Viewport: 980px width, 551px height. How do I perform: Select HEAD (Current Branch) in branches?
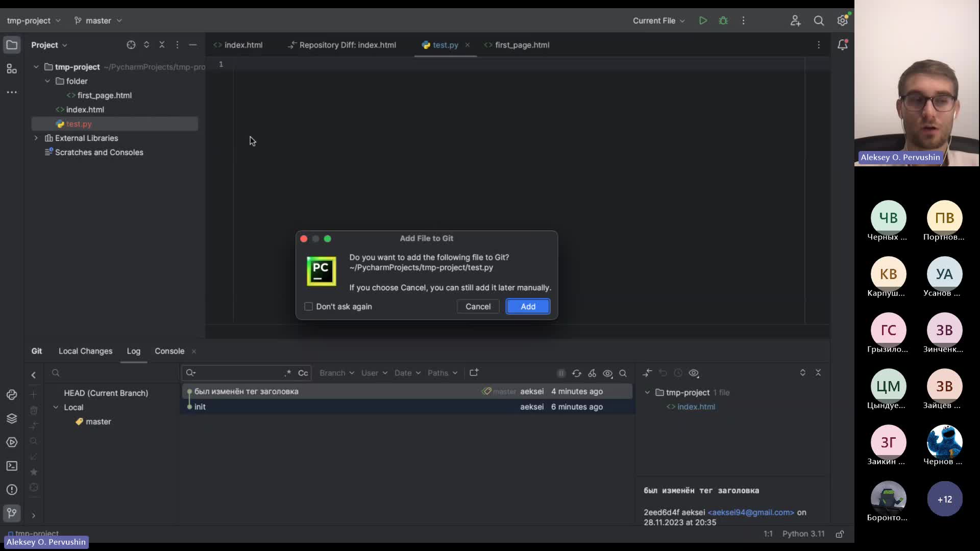tap(106, 393)
